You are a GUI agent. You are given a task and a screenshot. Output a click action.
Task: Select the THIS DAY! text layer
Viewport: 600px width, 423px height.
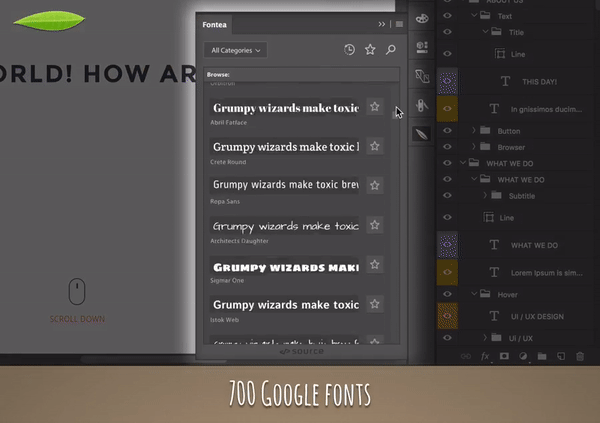540,82
